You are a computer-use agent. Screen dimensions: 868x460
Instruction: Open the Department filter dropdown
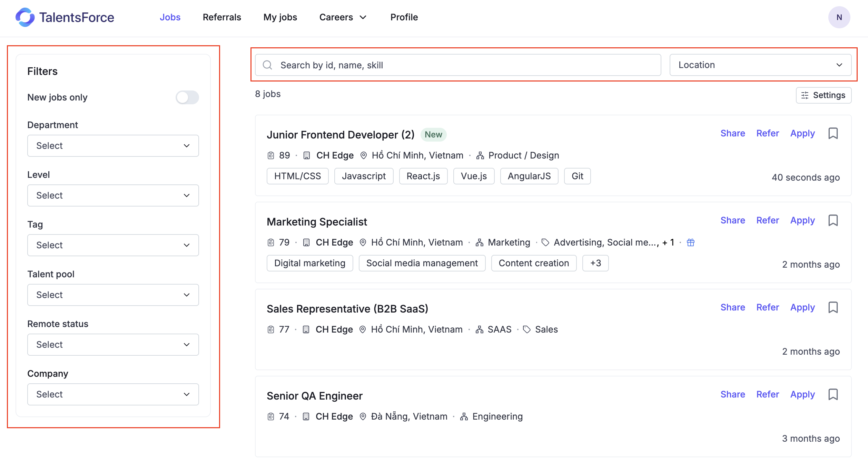[113, 146]
